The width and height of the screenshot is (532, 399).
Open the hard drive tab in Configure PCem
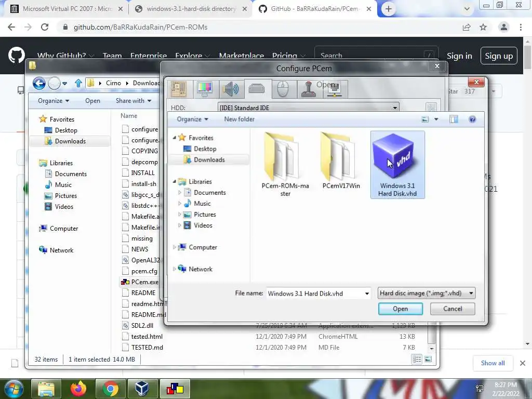click(x=257, y=89)
